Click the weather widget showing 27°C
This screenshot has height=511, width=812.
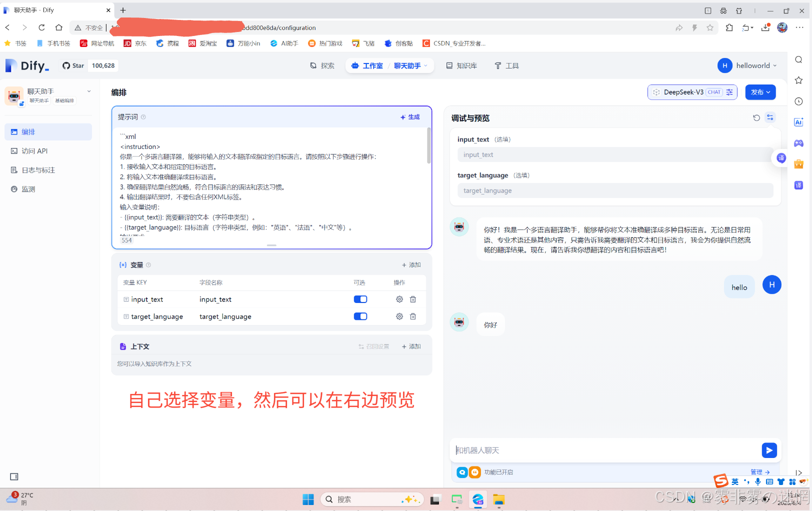coord(20,498)
